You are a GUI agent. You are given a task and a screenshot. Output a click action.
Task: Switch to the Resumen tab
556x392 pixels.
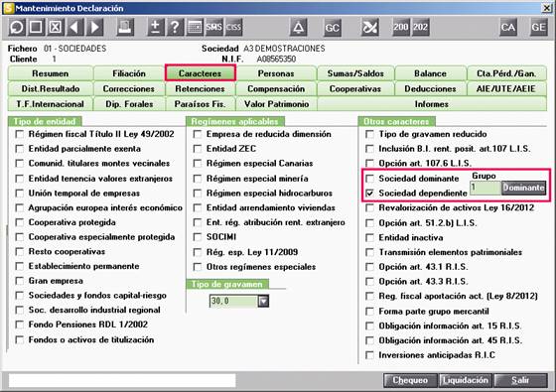point(51,73)
